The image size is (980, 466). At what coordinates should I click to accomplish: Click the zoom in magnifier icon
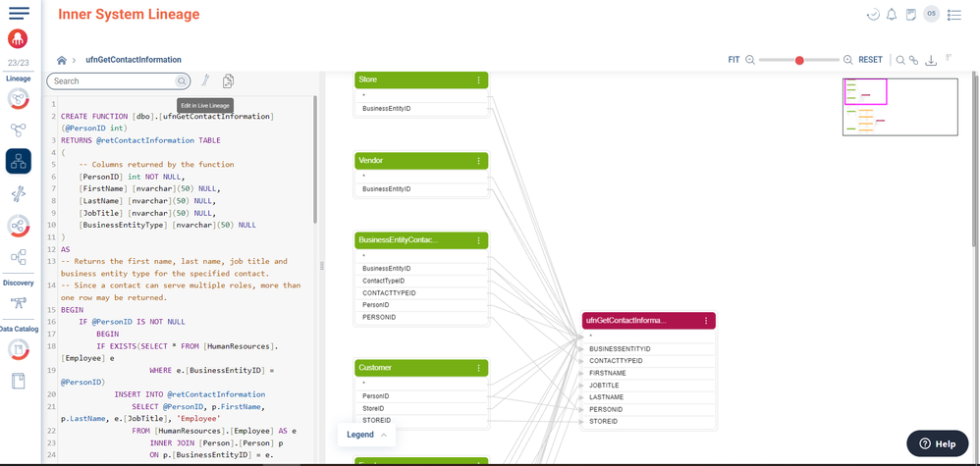[848, 60]
